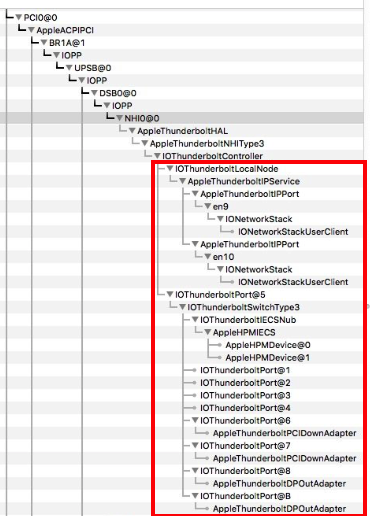Select IONetworkStackUserClient under en10
The width and height of the screenshot is (370, 516).
click(293, 282)
